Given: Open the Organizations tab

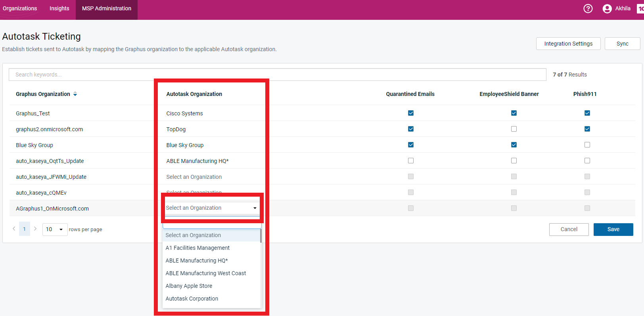Looking at the screenshot, I should point(20,8).
